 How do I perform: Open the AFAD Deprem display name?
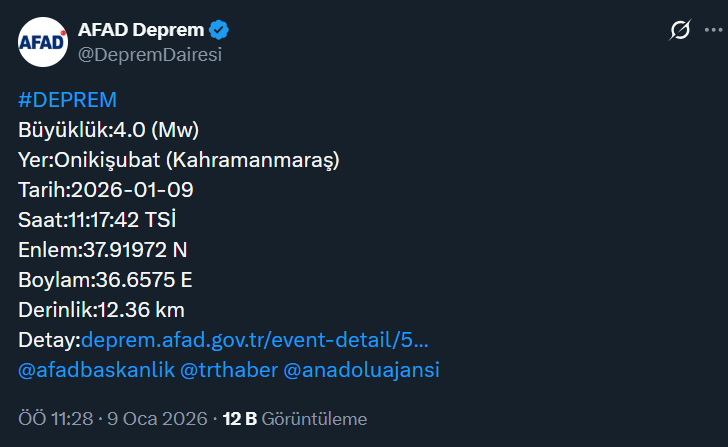(138, 30)
